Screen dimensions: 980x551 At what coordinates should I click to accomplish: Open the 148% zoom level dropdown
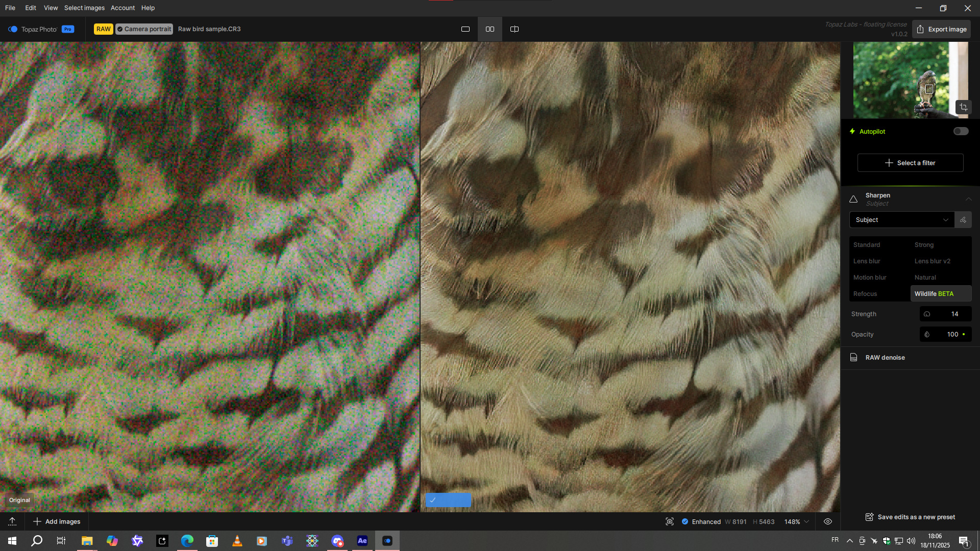[x=796, y=521]
